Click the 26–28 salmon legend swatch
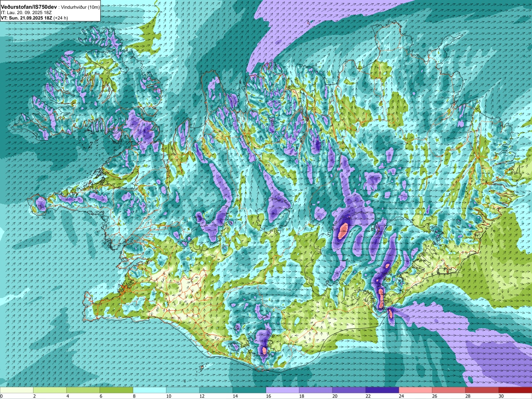 click(x=449, y=390)
